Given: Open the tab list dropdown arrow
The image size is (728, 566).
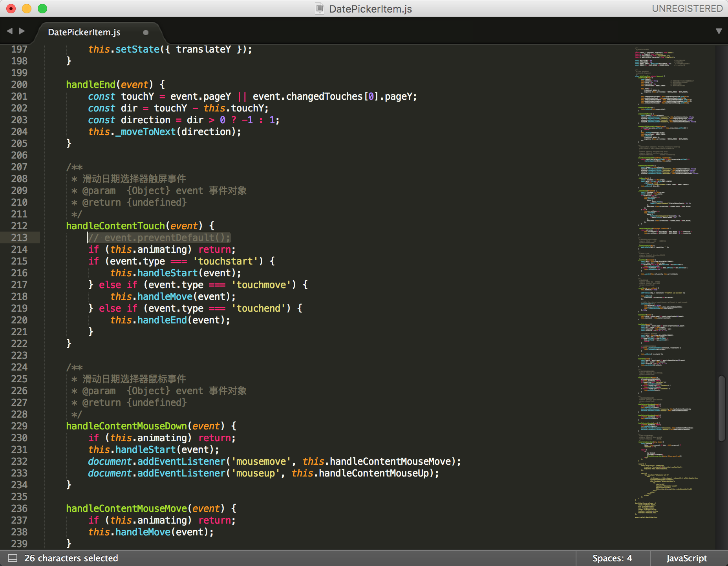Looking at the screenshot, I should point(719,31).
